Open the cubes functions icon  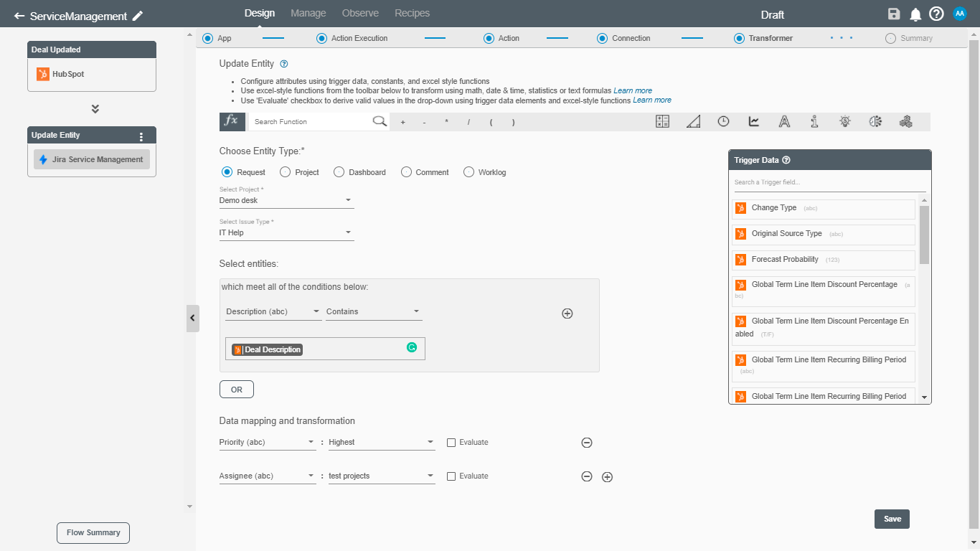pos(906,121)
